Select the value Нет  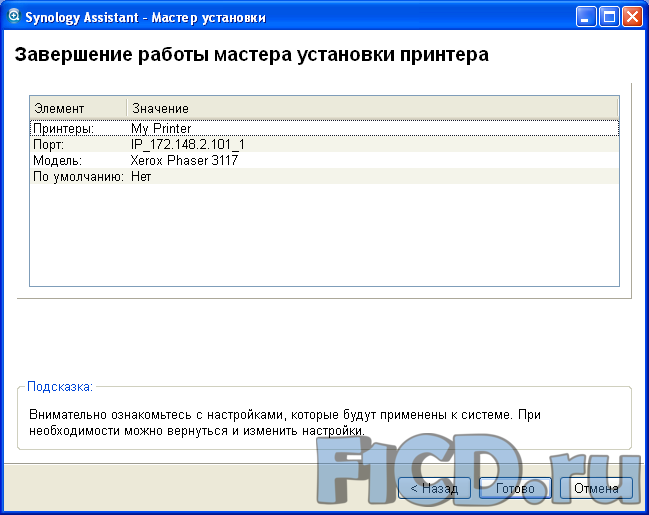click(x=141, y=177)
